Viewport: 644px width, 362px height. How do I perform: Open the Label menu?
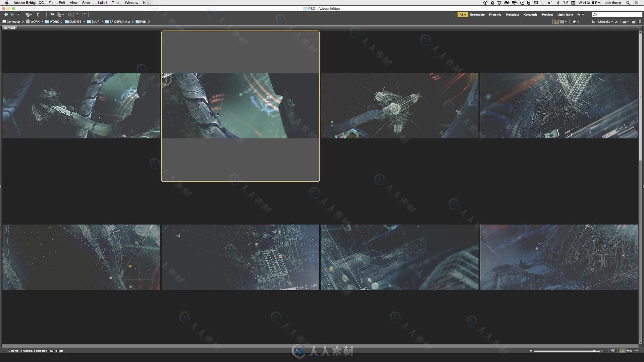(102, 3)
